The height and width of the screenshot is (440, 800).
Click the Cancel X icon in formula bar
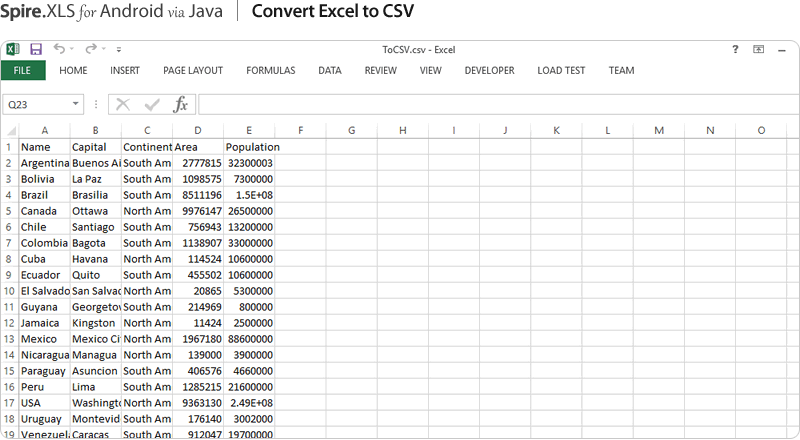click(x=123, y=104)
